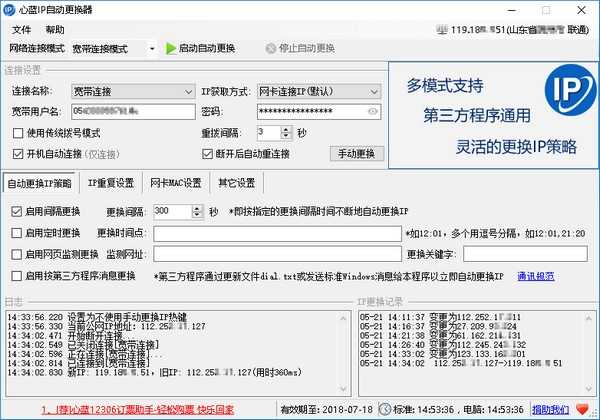This screenshot has width=600, height=420.
Task: Toggle 断开后自动重连接 checkbox
Action: click(207, 154)
